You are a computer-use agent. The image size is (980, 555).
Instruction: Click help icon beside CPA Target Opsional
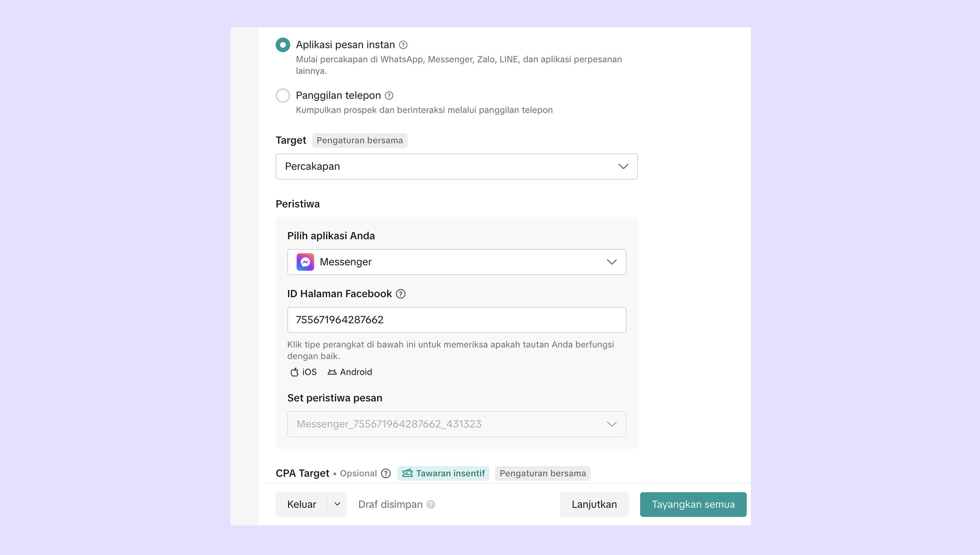point(386,474)
